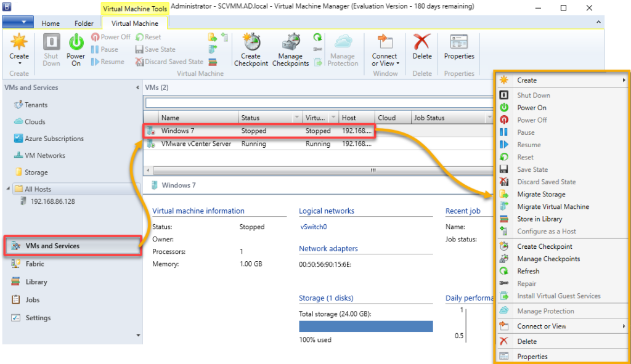Open Create Checkpoint from the ribbon

[x=251, y=49]
